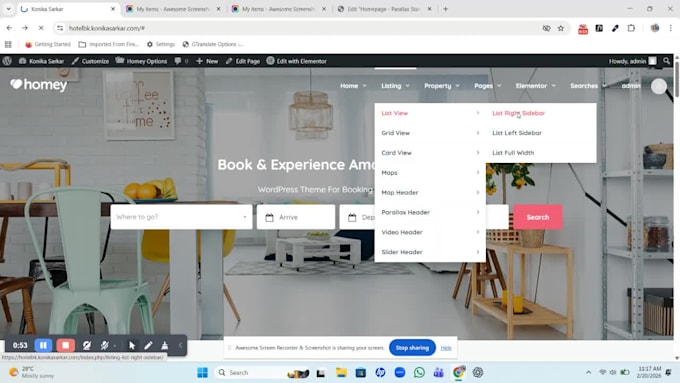Open the Searches navigation menu

[x=588, y=86]
